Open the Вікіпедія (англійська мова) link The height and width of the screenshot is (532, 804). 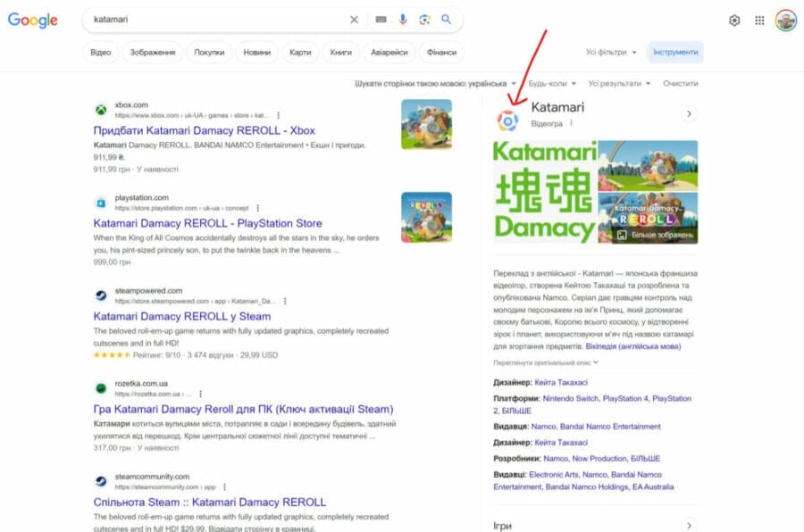pyautogui.click(x=633, y=346)
